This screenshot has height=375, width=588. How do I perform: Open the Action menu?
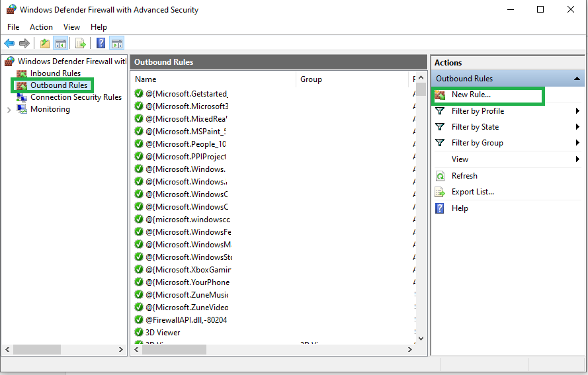point(41,27)
